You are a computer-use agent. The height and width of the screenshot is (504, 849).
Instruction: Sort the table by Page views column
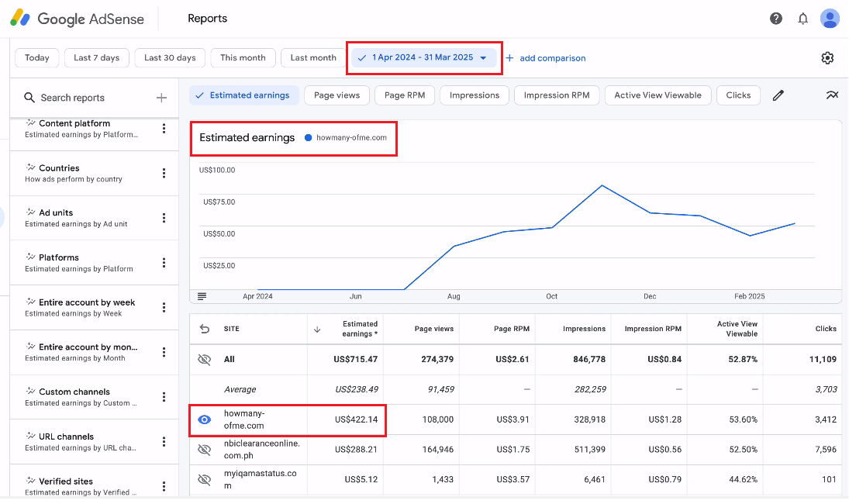[x=433, y=329]
